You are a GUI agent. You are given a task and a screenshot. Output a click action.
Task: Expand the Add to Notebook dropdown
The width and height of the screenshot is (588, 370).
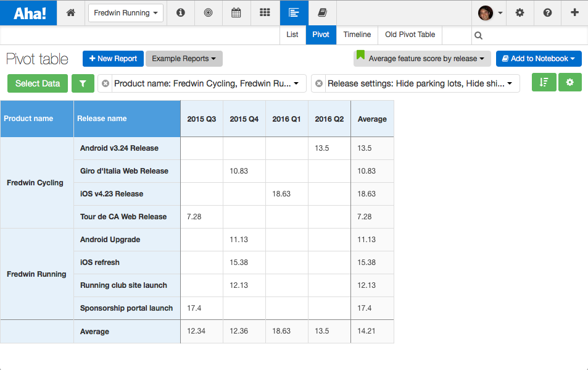pos(539,59)
